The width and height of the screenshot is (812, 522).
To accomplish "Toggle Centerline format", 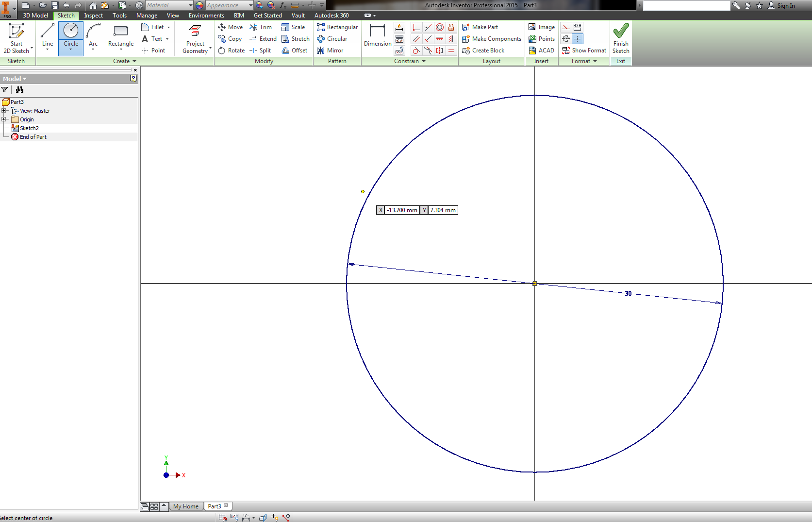I will [x=566, y=39].
